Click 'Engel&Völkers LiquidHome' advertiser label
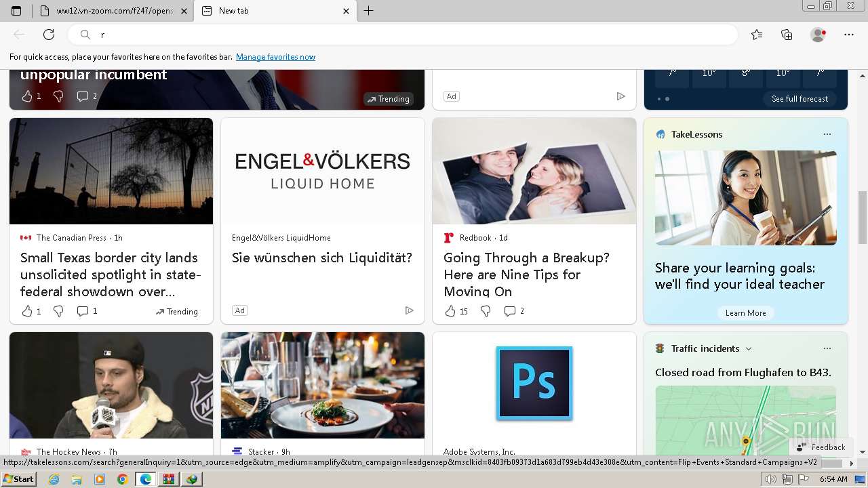This screenshot has height=488, width=868. pos(281,238)
